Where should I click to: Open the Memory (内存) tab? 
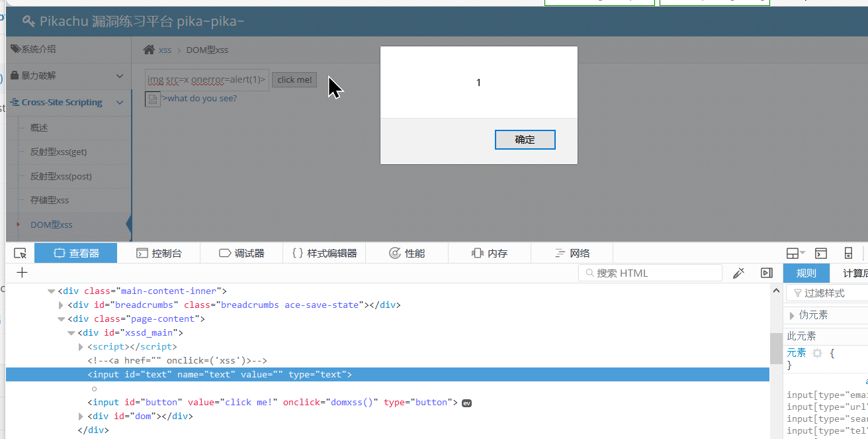(x=490, y=253)
